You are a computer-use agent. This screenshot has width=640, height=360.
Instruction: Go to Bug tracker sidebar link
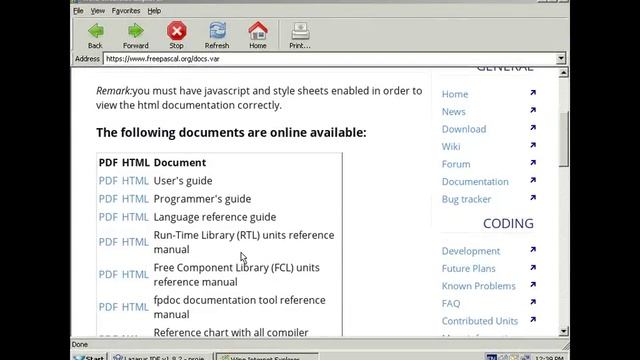point(466,200)
